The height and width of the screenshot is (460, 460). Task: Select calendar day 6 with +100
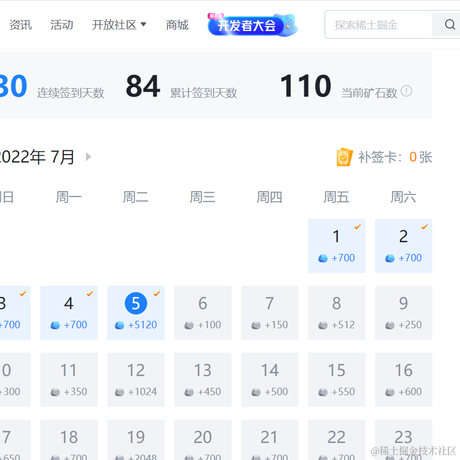click(203, 313)
